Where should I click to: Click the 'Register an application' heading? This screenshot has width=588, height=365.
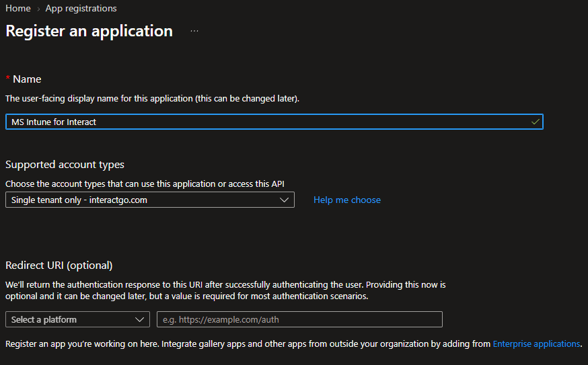(x=89, y=31)
